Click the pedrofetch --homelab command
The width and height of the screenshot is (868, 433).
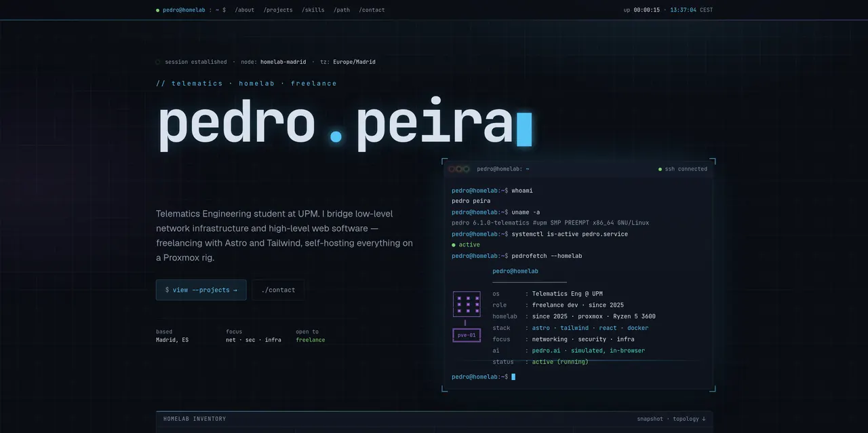pos(517,256)
